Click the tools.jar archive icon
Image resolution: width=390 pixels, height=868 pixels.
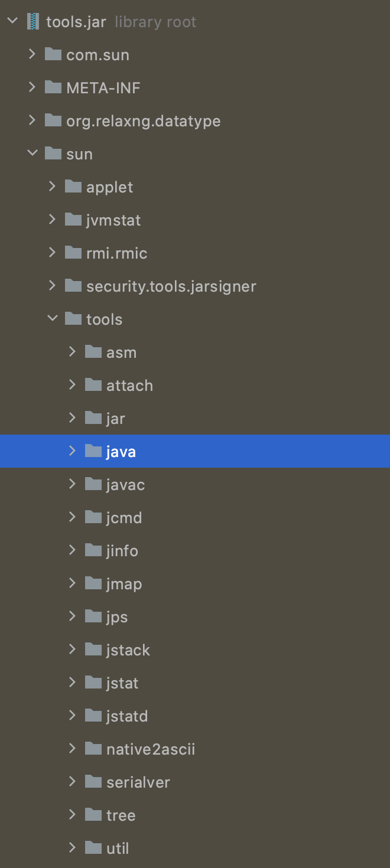click(33, 22)
